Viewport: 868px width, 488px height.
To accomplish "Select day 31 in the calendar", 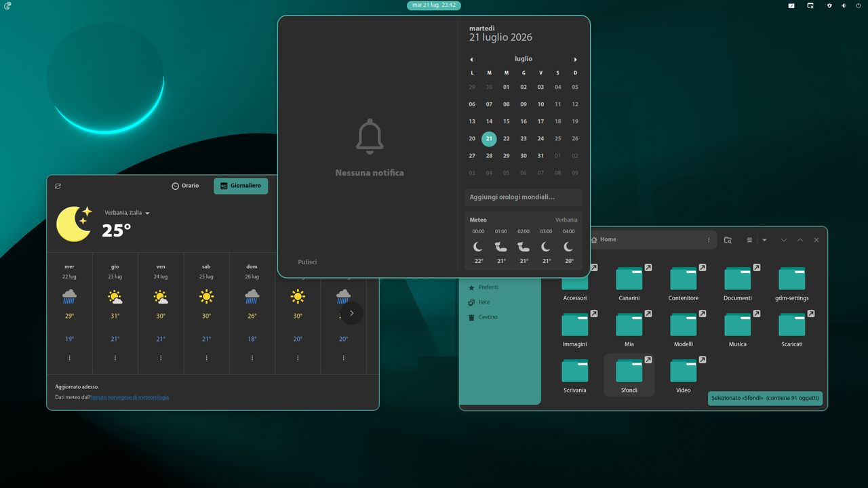I will [x=540, y=156].
